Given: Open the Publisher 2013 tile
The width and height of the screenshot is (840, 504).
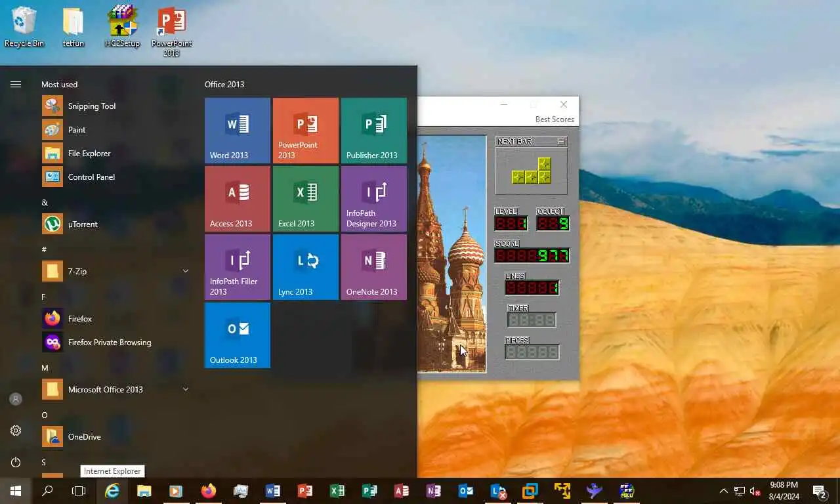Looking at the screenshot, I should (374, 131).
